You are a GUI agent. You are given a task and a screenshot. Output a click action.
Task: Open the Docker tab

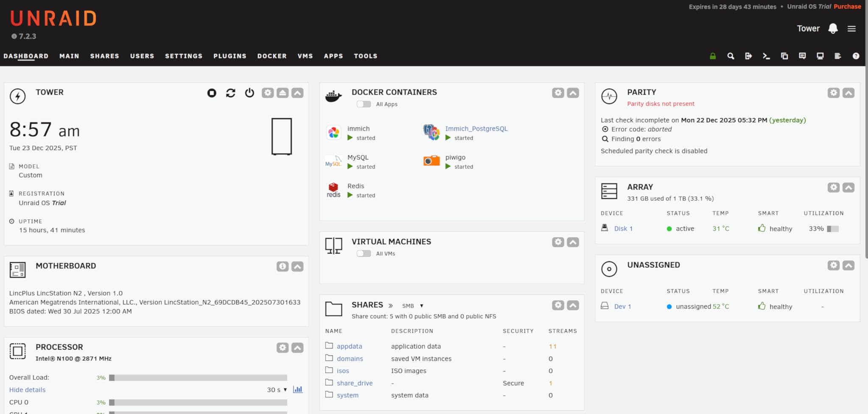272,56
